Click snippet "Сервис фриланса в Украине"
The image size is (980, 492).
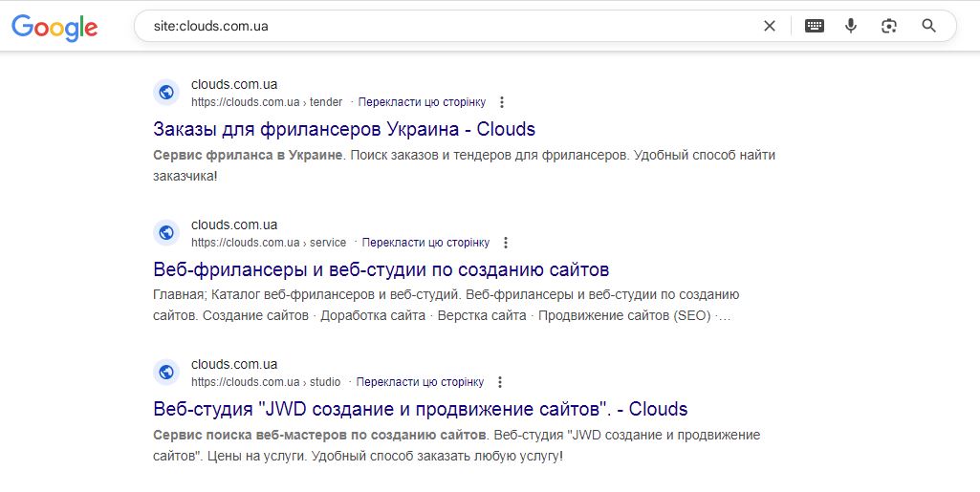[x=248, y=155]
